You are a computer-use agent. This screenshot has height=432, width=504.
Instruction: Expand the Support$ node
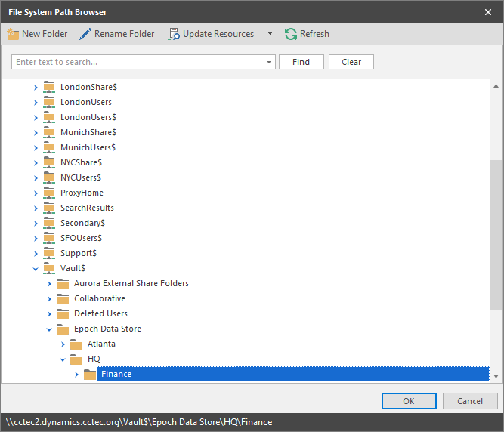click(36, 254)
